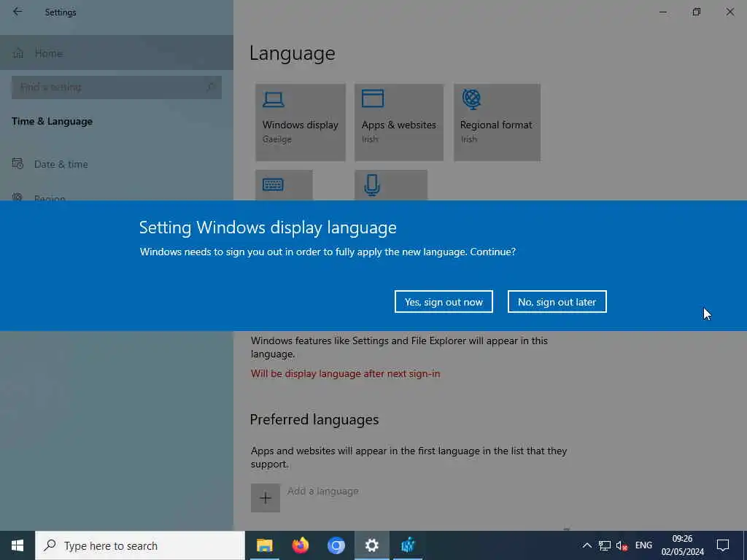Open the clock showing 09:26
747x560 pixels.
(682, 545)
